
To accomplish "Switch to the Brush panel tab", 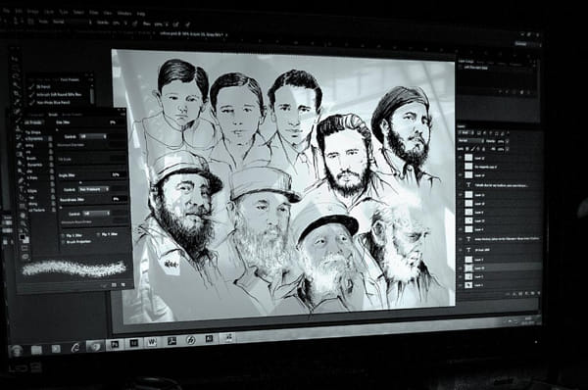I will (53, 115).
